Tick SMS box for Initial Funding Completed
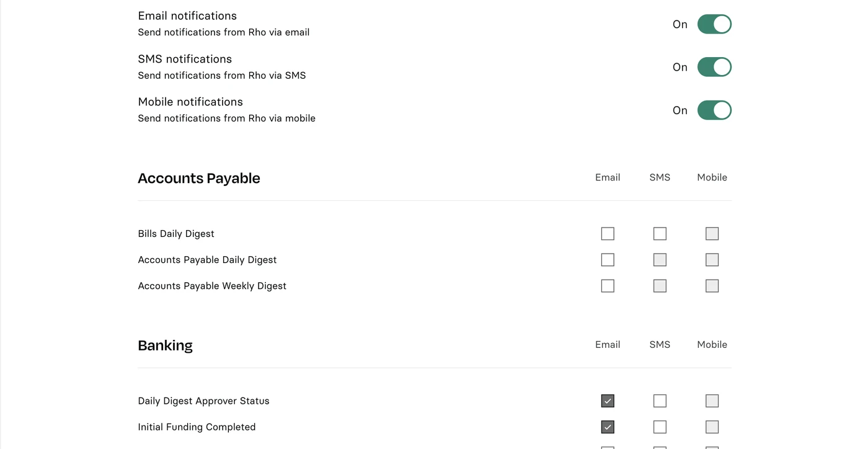This screenshot has height=449, width=868. [x=660, y=427]
